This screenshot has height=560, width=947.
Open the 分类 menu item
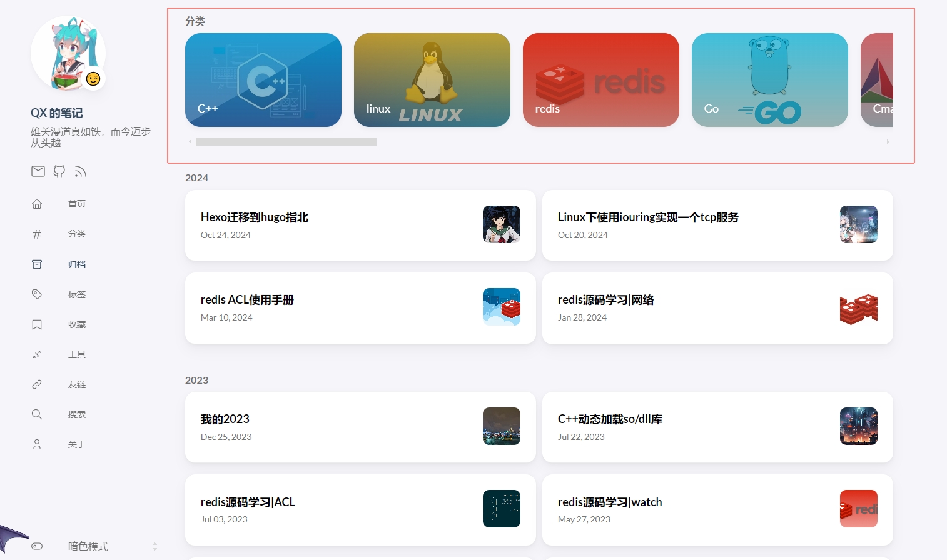coord(77,234)
